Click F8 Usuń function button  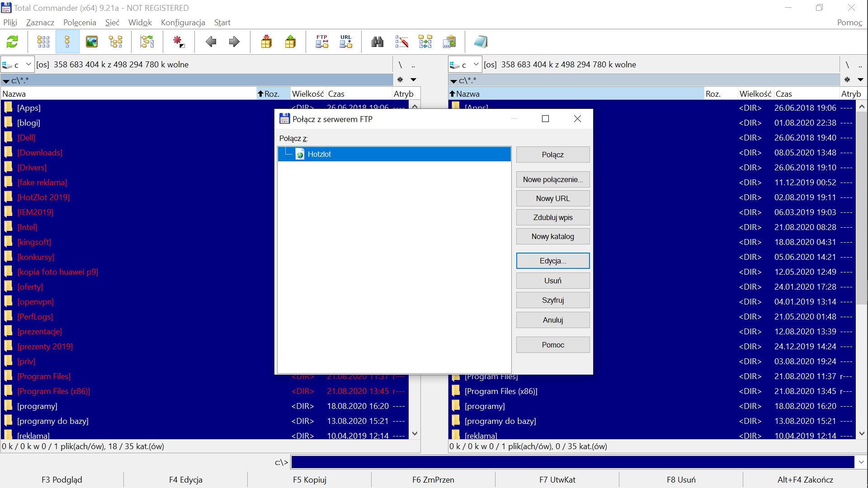681,480
